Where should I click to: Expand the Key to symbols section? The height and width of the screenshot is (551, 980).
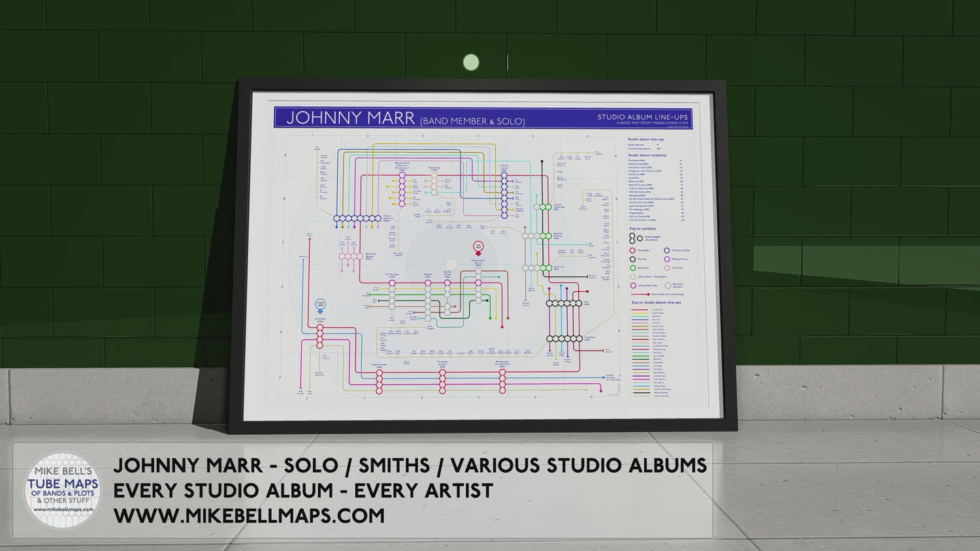coord(643,228)
